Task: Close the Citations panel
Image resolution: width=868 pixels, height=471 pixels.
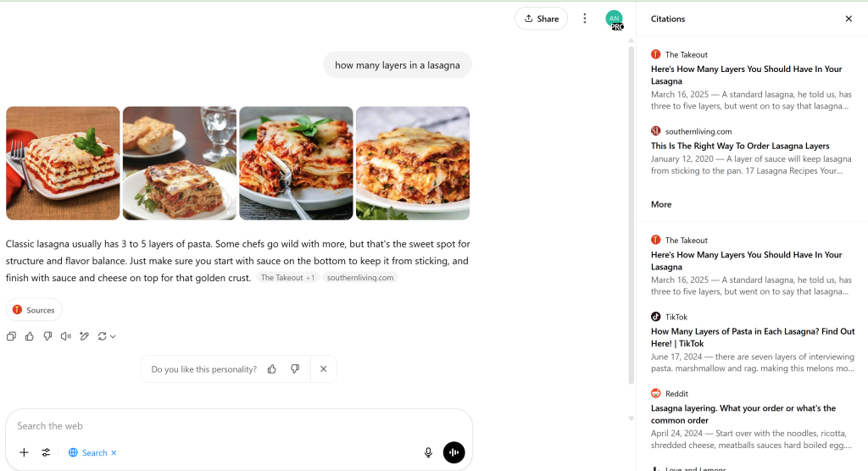Action: click(x=849, y=19)
